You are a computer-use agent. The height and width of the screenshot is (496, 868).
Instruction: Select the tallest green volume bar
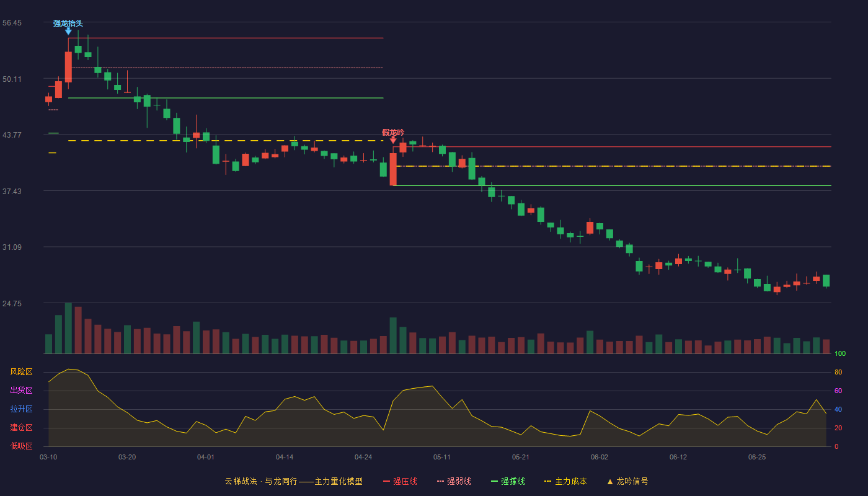pyautogui.click(x=68, y=328)
